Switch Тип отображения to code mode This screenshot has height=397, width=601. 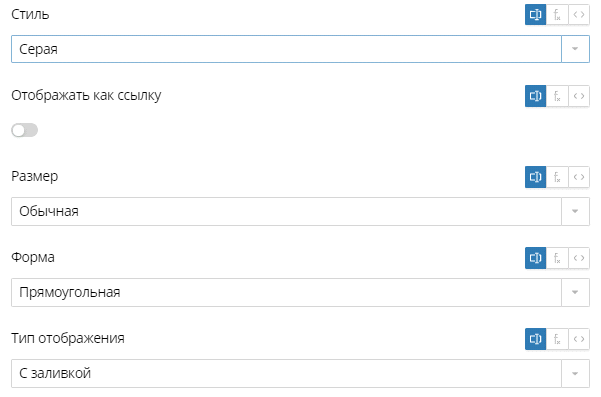(579, 339)
